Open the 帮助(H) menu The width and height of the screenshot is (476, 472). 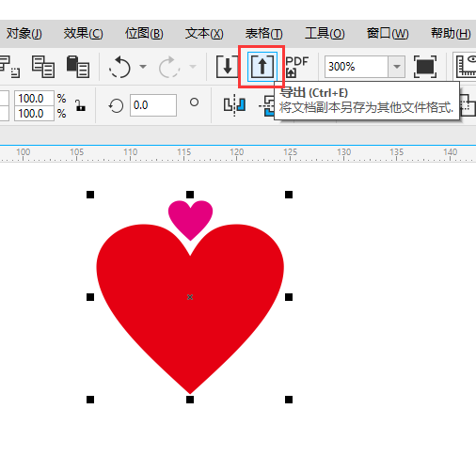pos(451,33)
